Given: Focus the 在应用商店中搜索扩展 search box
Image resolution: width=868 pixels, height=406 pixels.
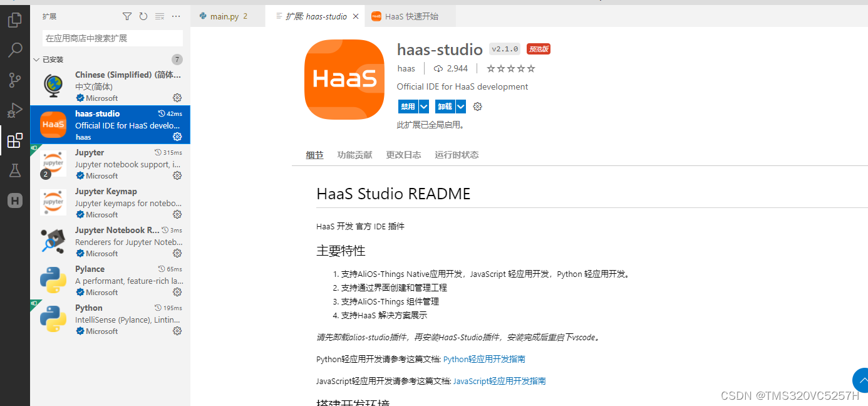Looking at the screenshot, I should pos(113,38).
